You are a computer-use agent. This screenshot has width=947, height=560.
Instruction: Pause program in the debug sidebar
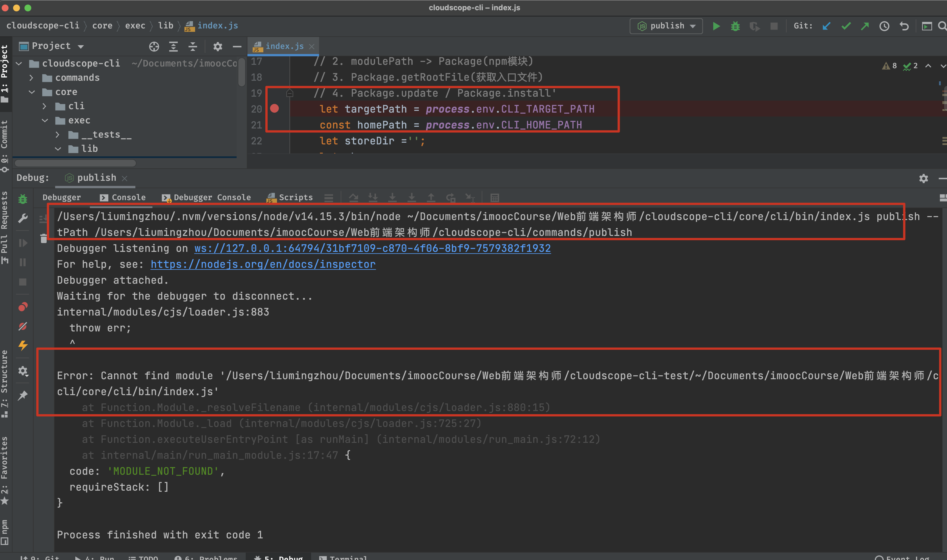pyautogui.click(x=23, y=262)
